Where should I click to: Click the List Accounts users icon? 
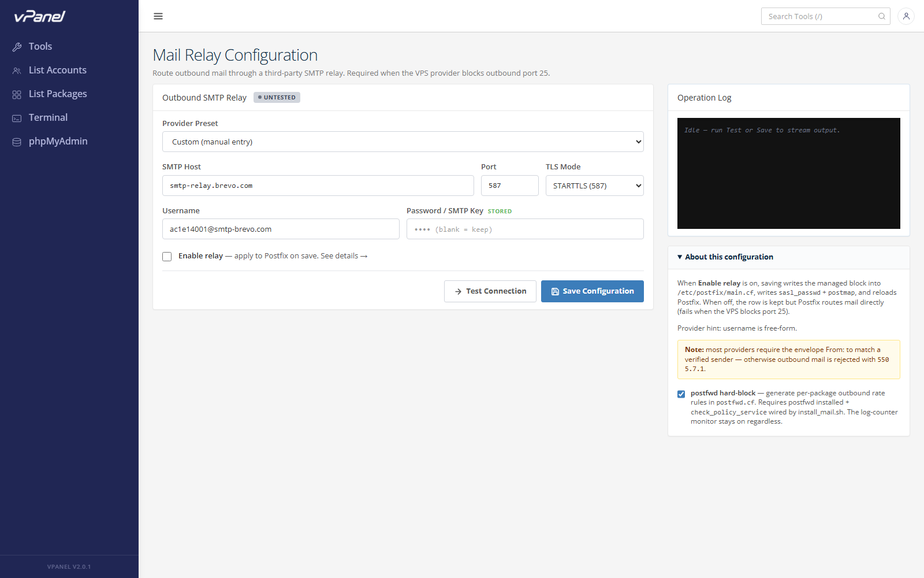point(17,71)
